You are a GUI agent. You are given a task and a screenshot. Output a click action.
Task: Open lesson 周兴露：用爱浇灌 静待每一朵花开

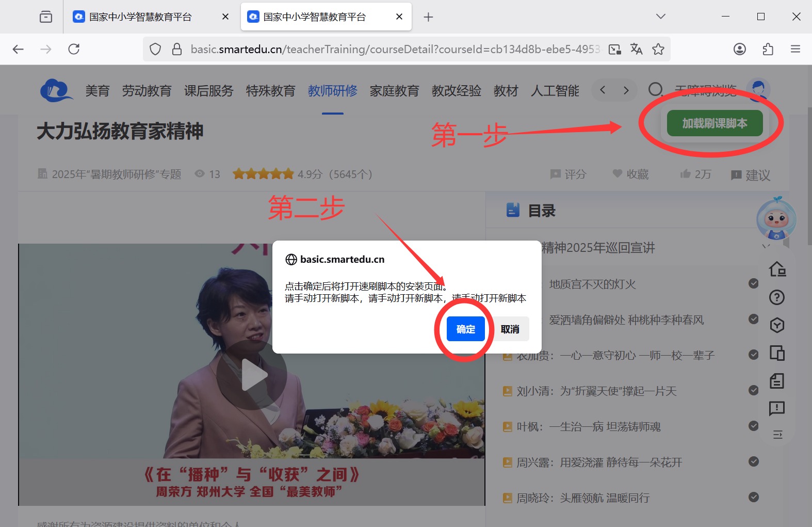(599, 462)
